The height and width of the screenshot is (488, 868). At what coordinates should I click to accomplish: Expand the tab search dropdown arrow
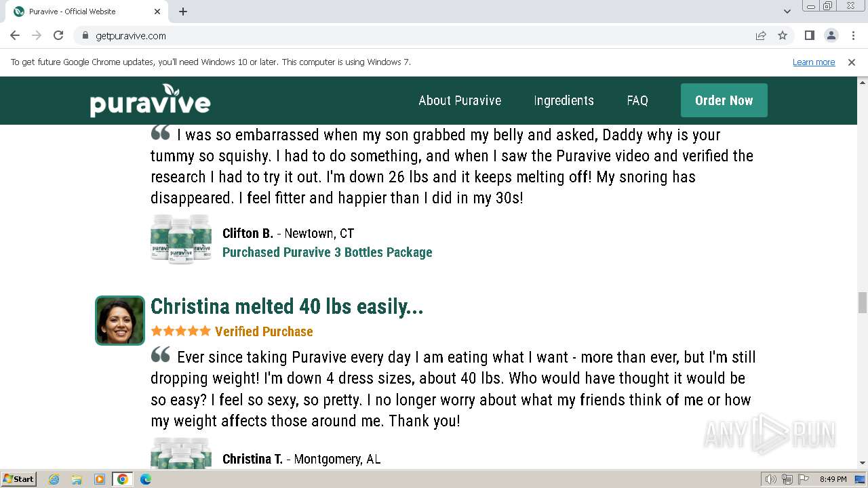point(787,12)
